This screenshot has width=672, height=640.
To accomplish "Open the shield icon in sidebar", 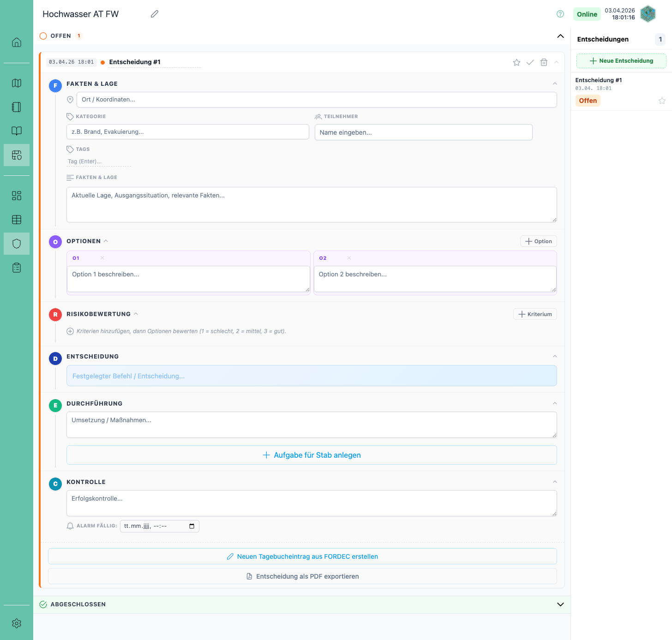I will click(17, 244).
